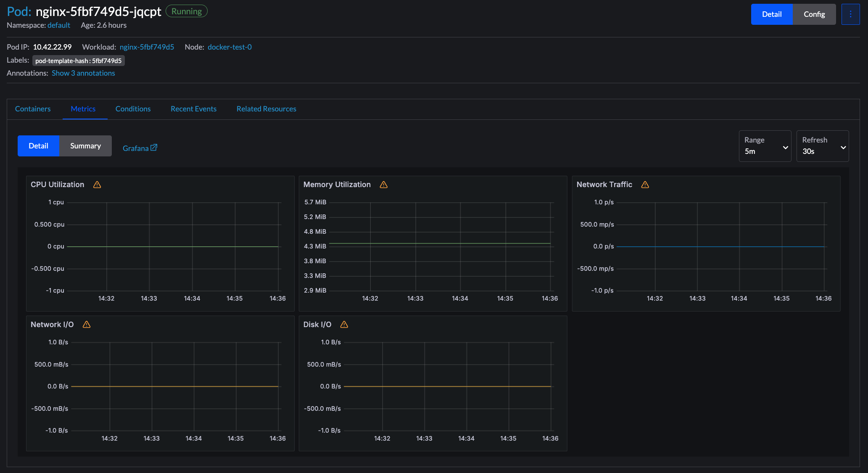Open the three-dot pod actions menu
Viewport: 868px width, 473px height.
(x=850, y=14)
